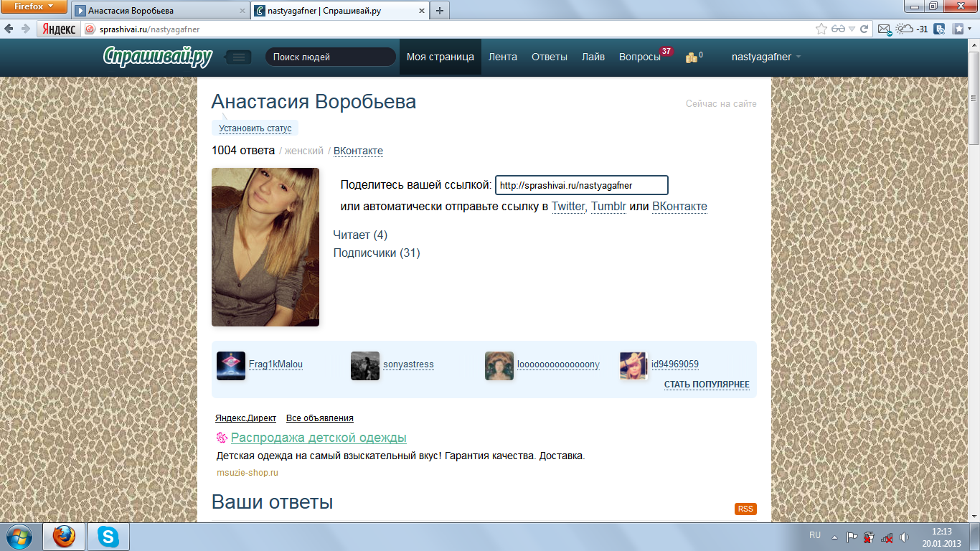This screenshot has width=980, height=551.
Task: Open the id94969059 profile link
Action: pyautogui.click(x=675, y=364)
